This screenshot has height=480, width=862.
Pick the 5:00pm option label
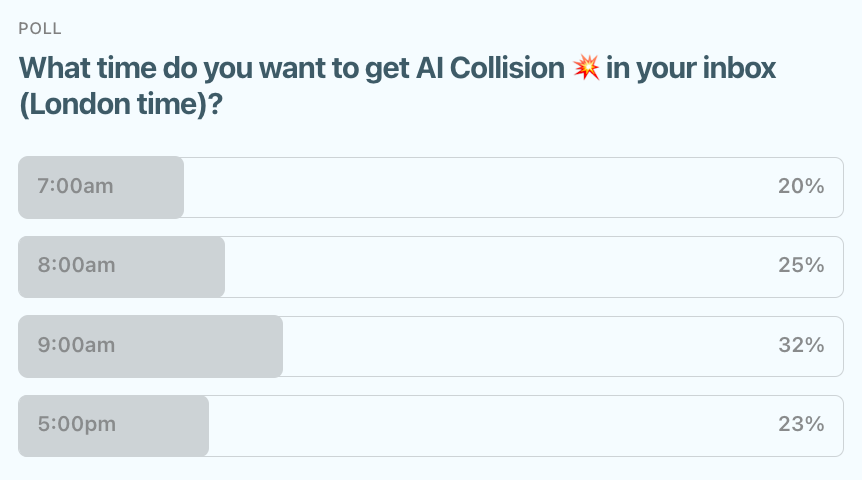tap(77, 424)
